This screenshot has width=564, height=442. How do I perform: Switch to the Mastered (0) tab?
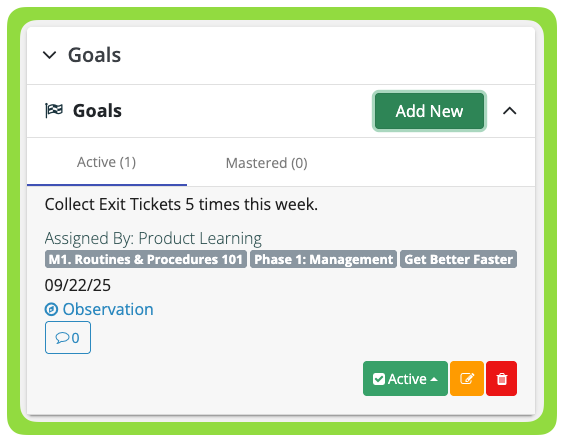[x=267, y=163]
